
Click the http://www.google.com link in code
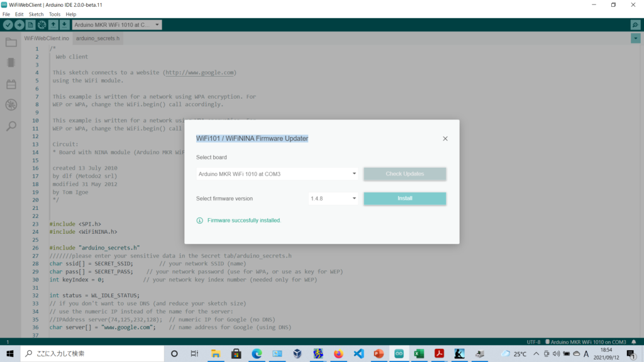coord(199,73)
